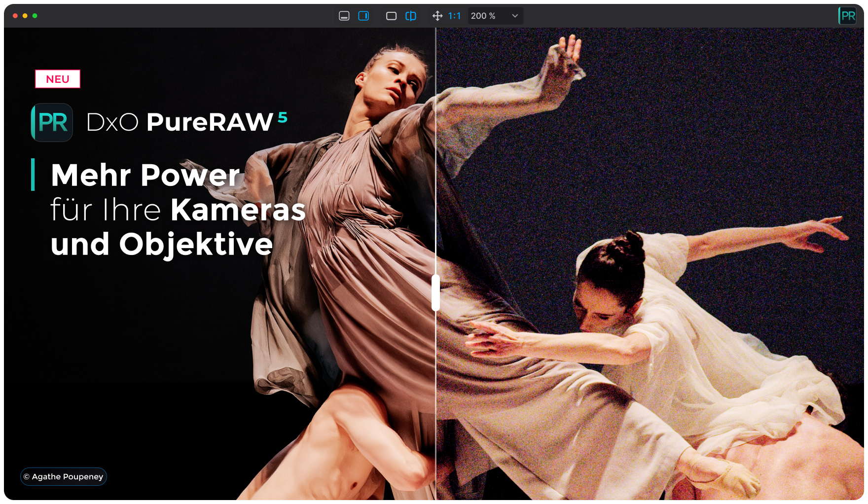Enter fullscreen using the green button
Image resolution: width=868 pixels, height=504 pixels.
tap(35, 16)
